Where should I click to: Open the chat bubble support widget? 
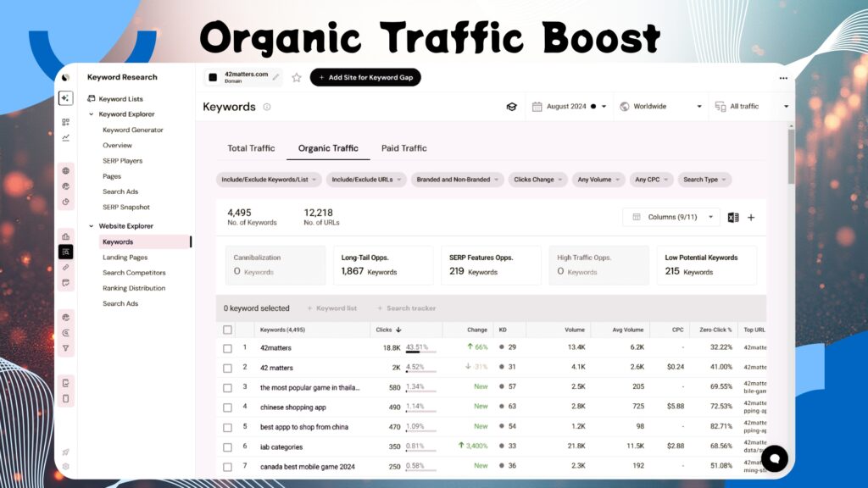(773, 458)
